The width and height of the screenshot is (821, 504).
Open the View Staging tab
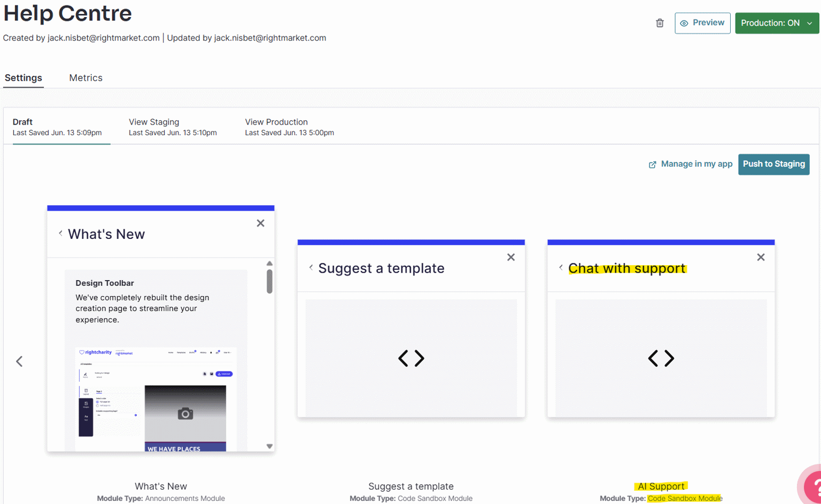pyautogui.click(x=173, y=127)
